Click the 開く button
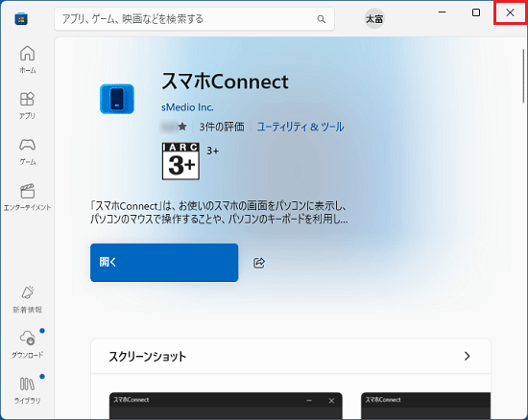Image resolution: width=528 pixels, height=420 pixels. point(164,263)
